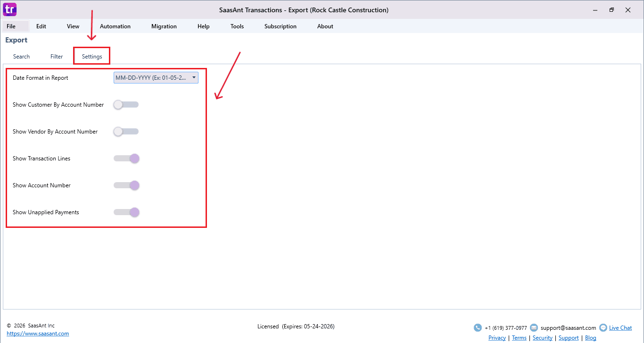
Task: Open the Support link
Action: click(569, 338)
